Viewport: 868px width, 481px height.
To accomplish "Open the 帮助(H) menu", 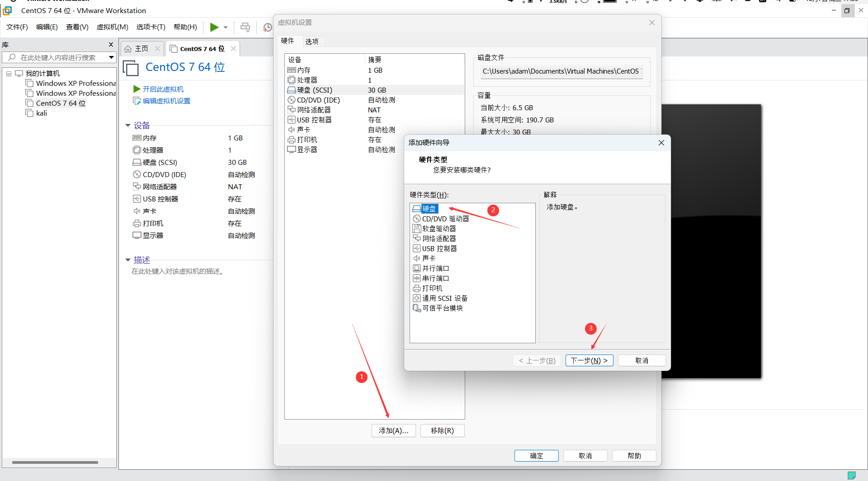I will (x=185, y=27).
